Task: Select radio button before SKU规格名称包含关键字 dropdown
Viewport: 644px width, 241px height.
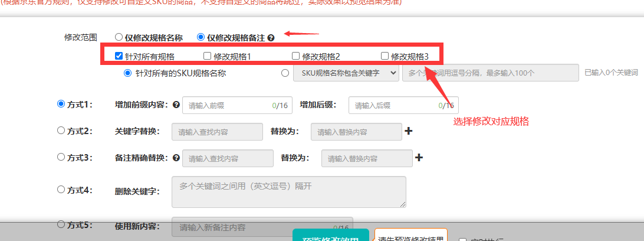Action: coord(285,73)
